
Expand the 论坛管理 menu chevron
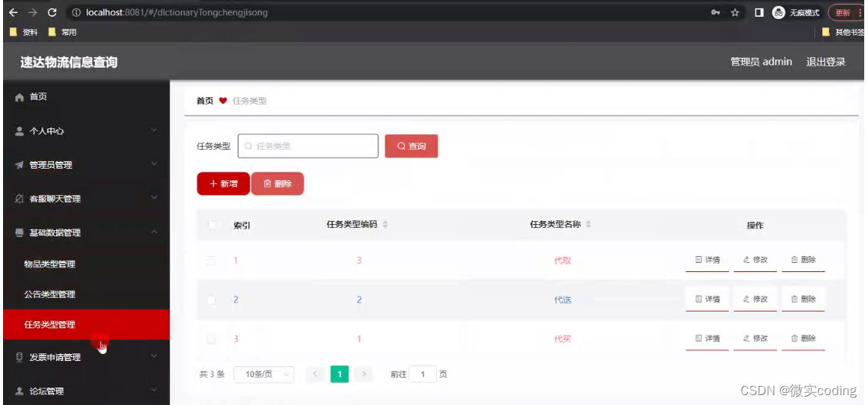[154, 390]
